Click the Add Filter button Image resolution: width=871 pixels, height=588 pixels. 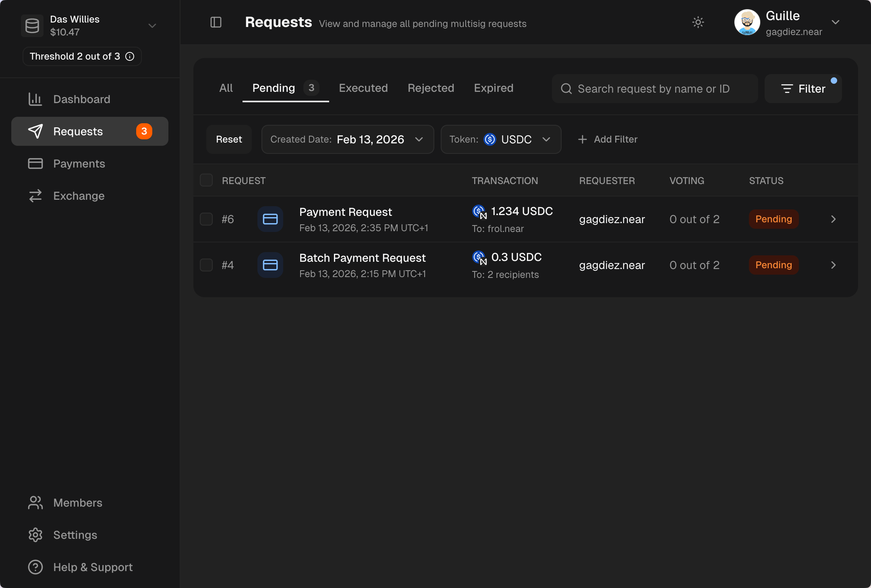608,139
